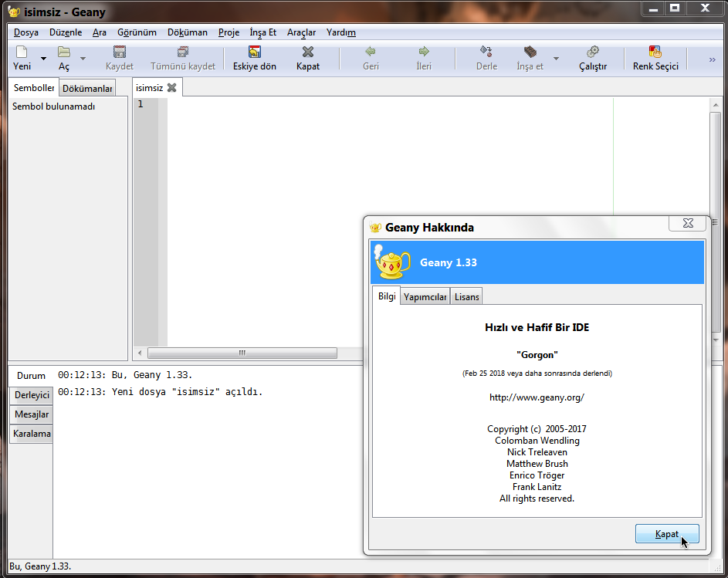This screenshot has width=728, height=578.
Task: Click the Derle compile icon
Action: [486, 52]
